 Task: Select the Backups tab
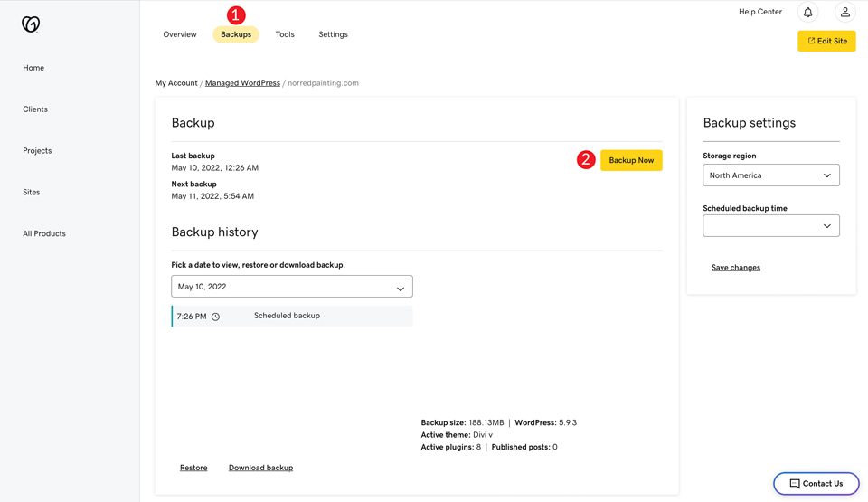point(236,34)
